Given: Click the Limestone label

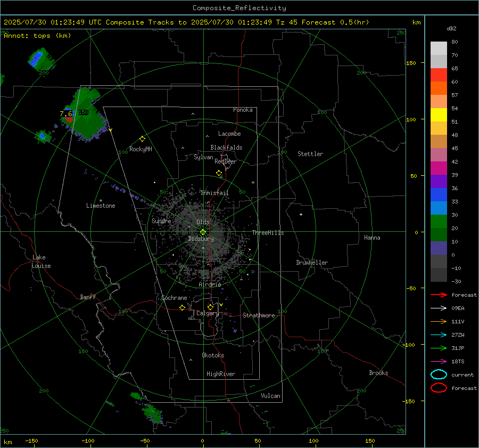Looking at the screenshot, I should click(x=101, y=206).
